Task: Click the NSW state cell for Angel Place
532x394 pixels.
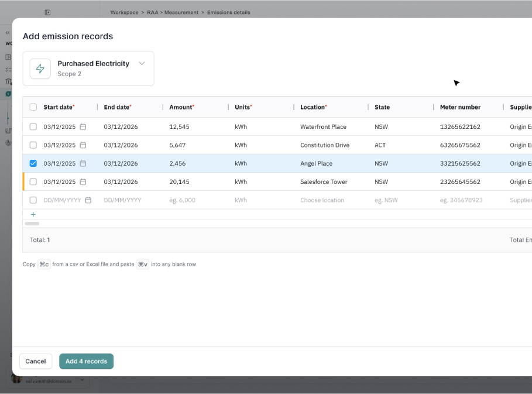Action: (x=381, y=163)
